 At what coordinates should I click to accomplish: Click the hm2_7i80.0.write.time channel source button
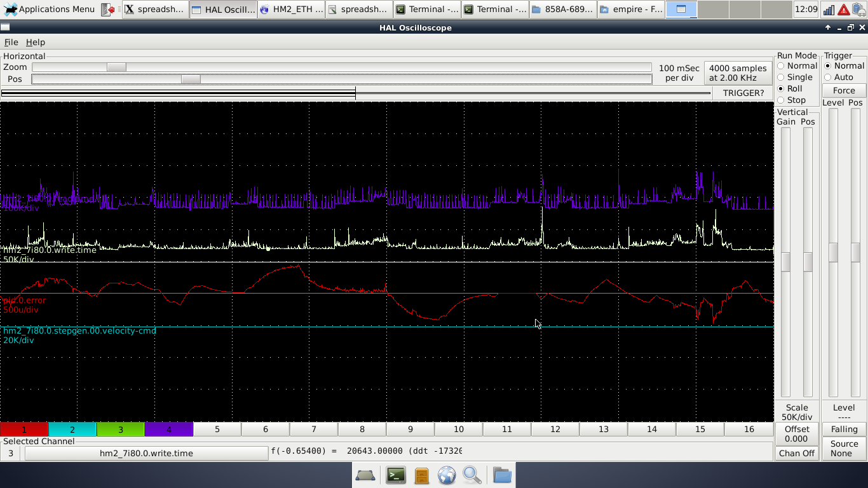(x=146, y=453)
